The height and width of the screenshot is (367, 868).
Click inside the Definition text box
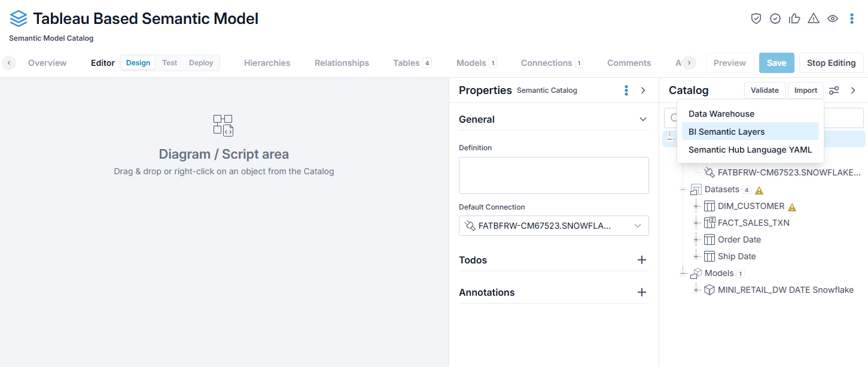[554, 175]
